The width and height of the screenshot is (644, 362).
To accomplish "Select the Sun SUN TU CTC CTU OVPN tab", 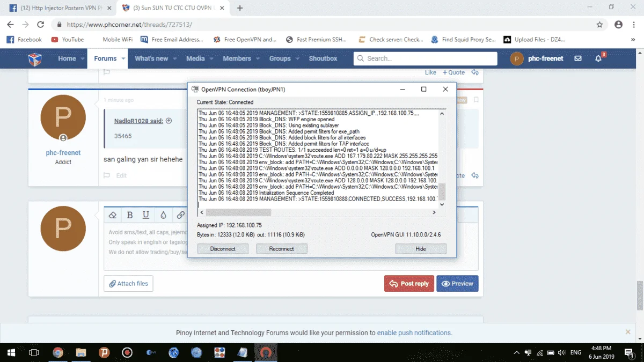I will [x=173, y=8].
